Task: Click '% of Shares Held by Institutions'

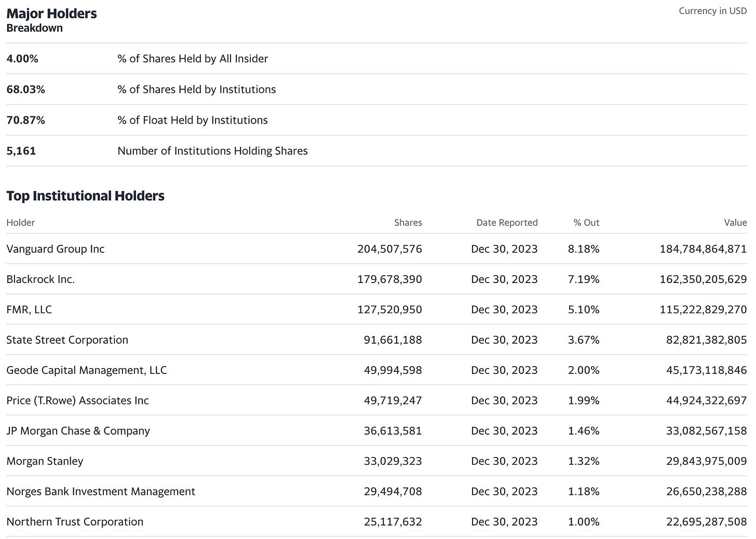Action: click(x=197, y=89)
